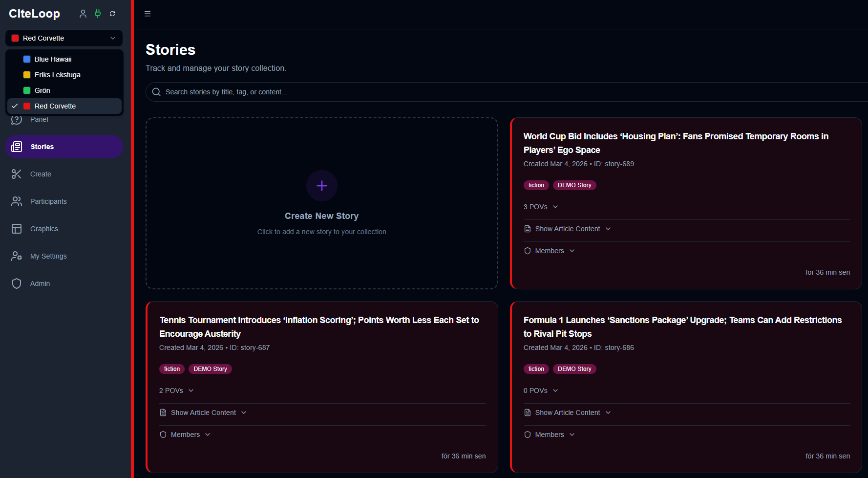Select Grön from workspace list
Screen dimensions: 868x478
[x=64, y=90]
